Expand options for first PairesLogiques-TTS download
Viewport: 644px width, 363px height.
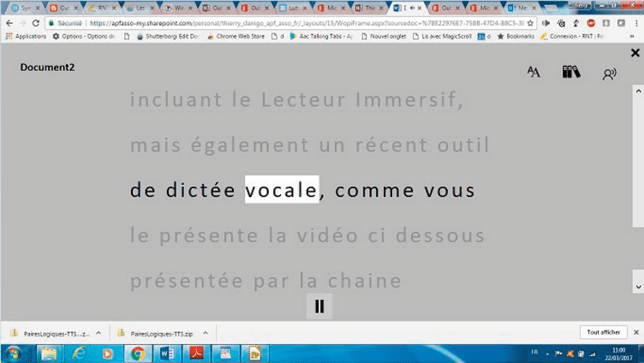pyautogui.click(x=98, y=333)
